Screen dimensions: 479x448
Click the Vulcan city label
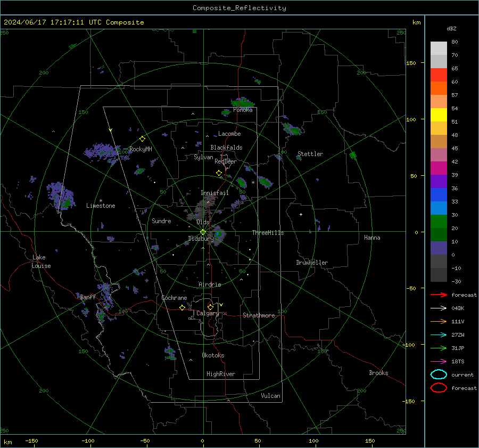tap(270, 396)
